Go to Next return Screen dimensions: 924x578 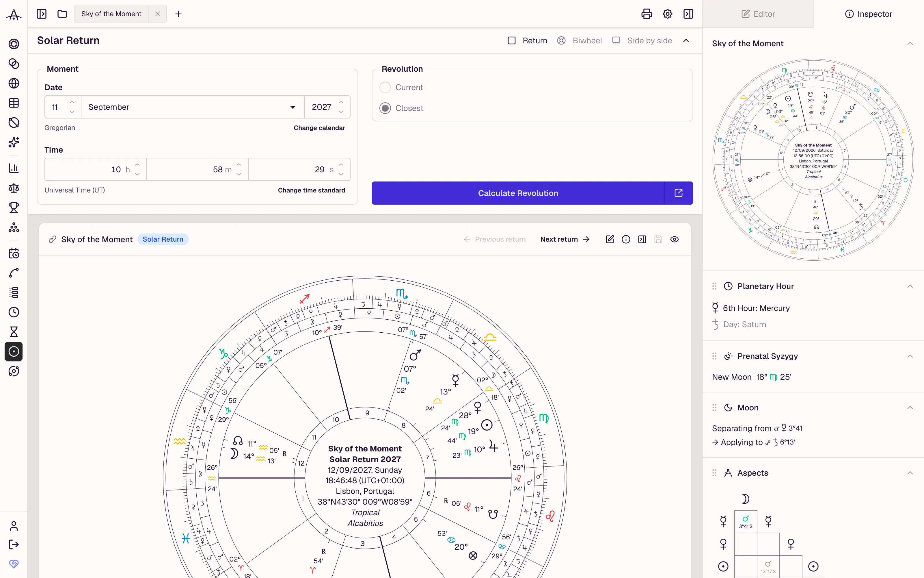(565, 239)
